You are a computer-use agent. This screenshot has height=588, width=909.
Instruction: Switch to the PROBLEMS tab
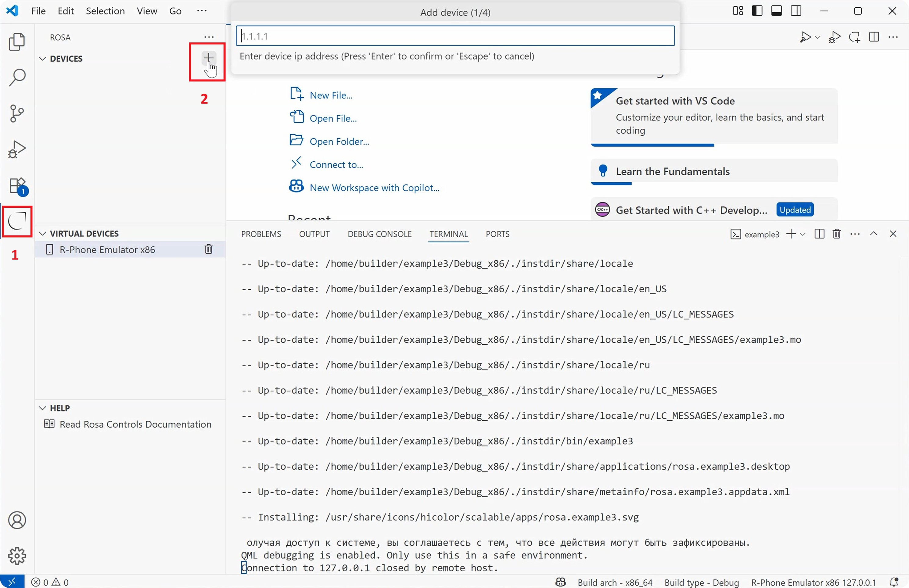(x=261, y=234)
